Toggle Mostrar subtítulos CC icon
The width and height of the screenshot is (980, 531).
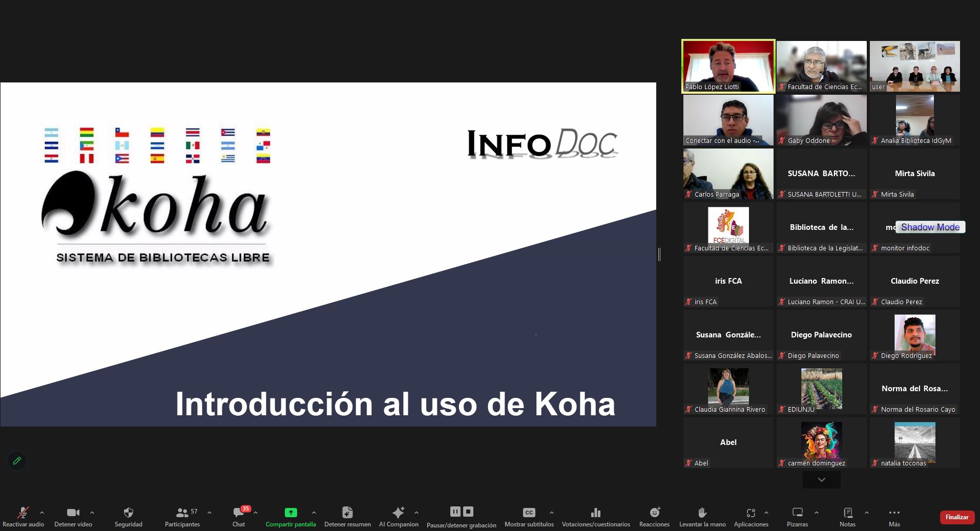pos(529,513)
